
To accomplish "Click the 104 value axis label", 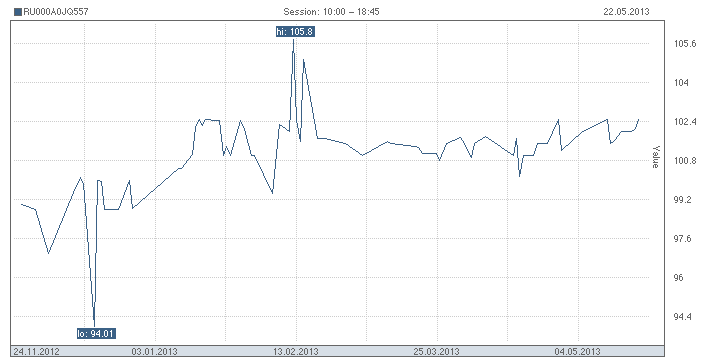I will point(681,83).
